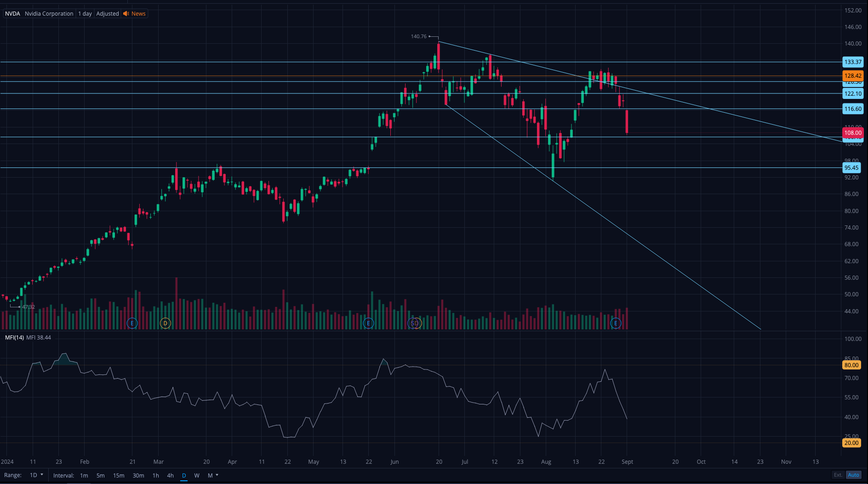
Task: Click the orange News megaphone icon
Action: [126, 14]
